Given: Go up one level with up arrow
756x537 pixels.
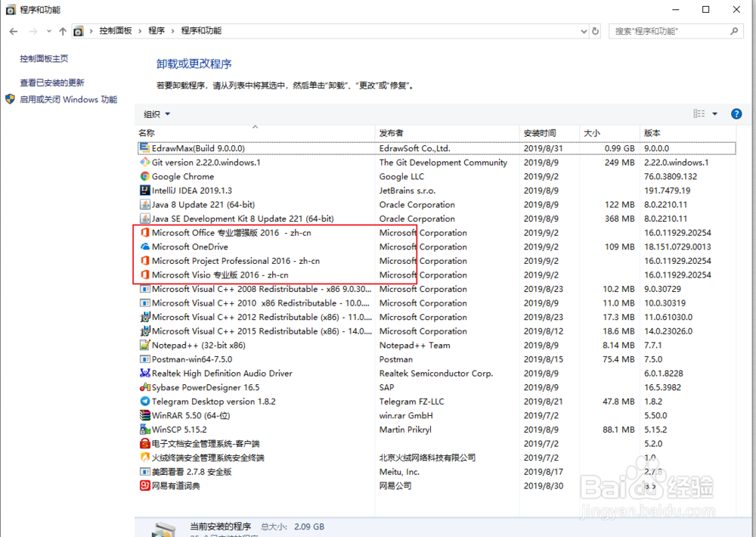Looking at the screenshot, I should pos(63,31).
